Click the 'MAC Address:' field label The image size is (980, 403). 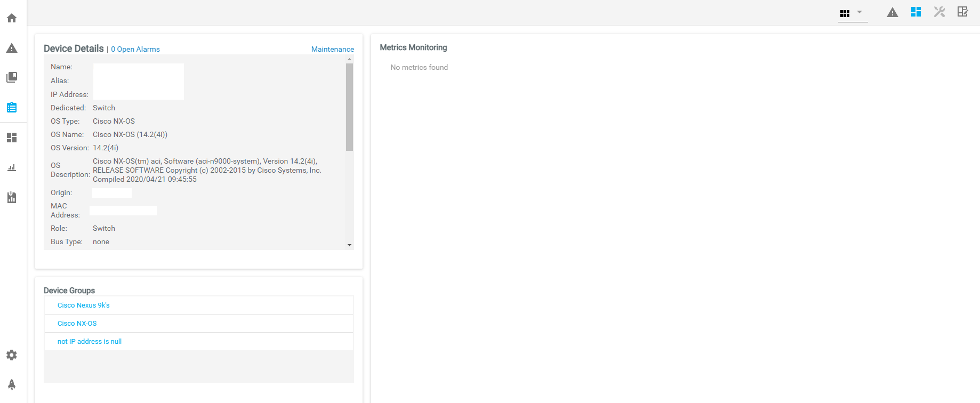pyautogui.click(x=65, y=211)
